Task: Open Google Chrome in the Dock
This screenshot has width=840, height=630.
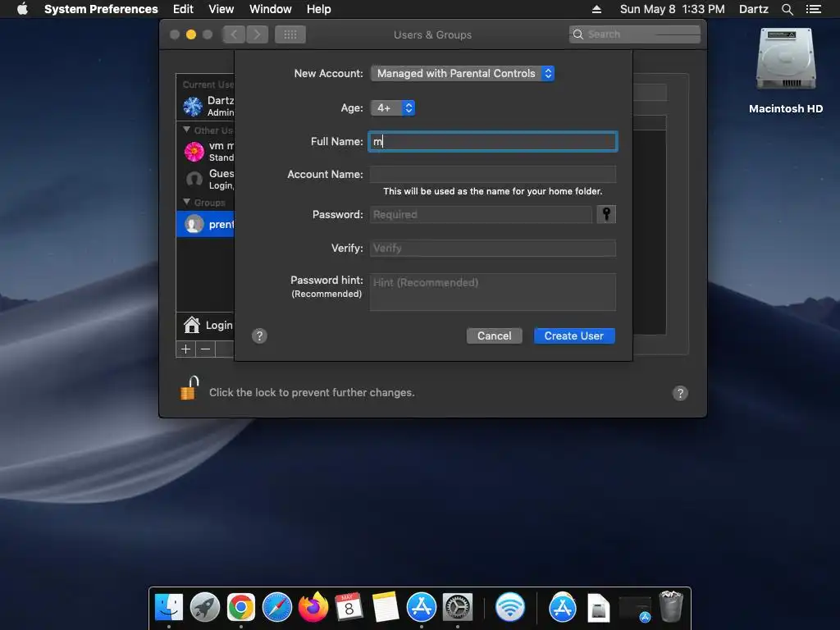Action: click(240, 607)
